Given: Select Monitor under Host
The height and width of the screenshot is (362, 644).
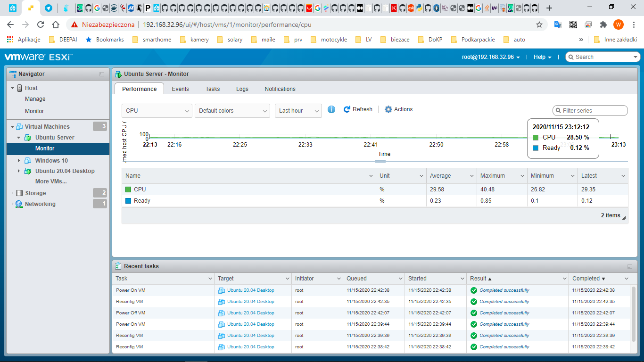Looking at the screenshot, I should coord(34,111).
